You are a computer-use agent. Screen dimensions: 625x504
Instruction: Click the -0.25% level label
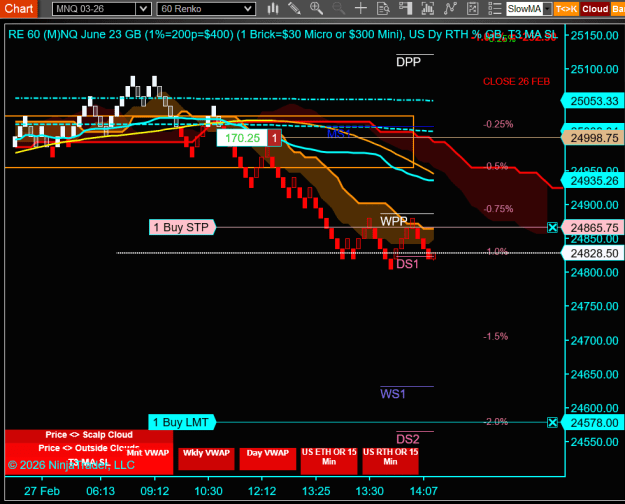498,124
